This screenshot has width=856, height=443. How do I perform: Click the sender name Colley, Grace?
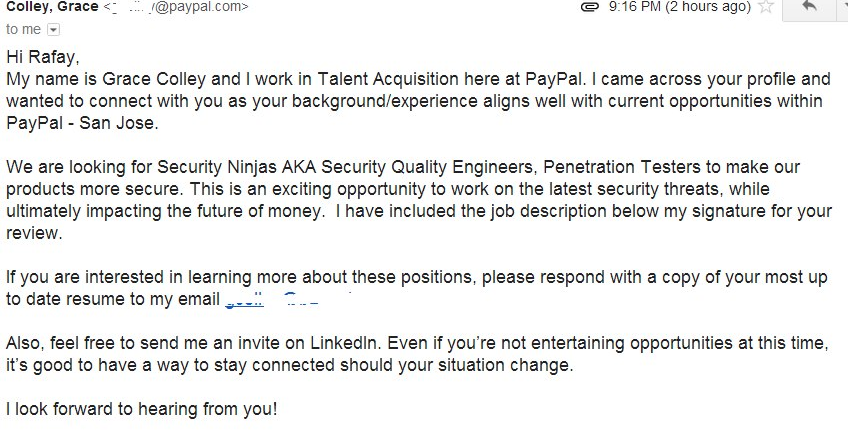[x=52, y=7]
